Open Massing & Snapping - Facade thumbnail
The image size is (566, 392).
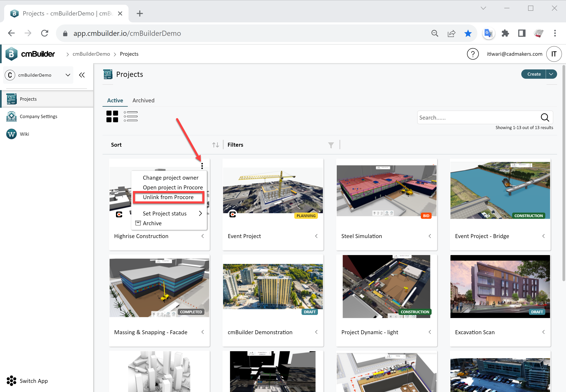[x=159, y=288]
